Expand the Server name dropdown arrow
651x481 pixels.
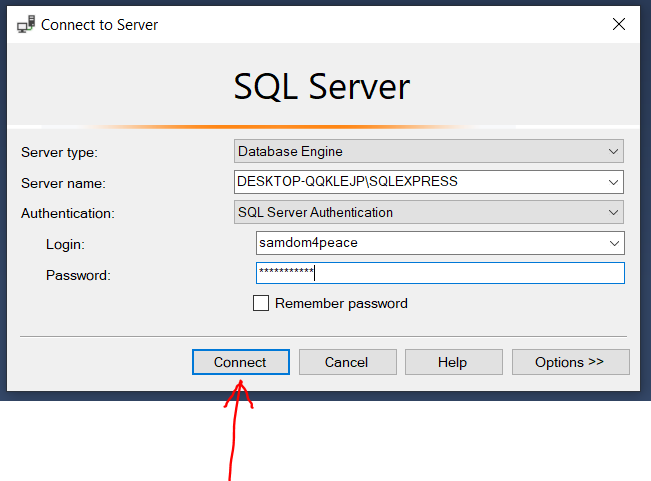click(x=613, y=182)
